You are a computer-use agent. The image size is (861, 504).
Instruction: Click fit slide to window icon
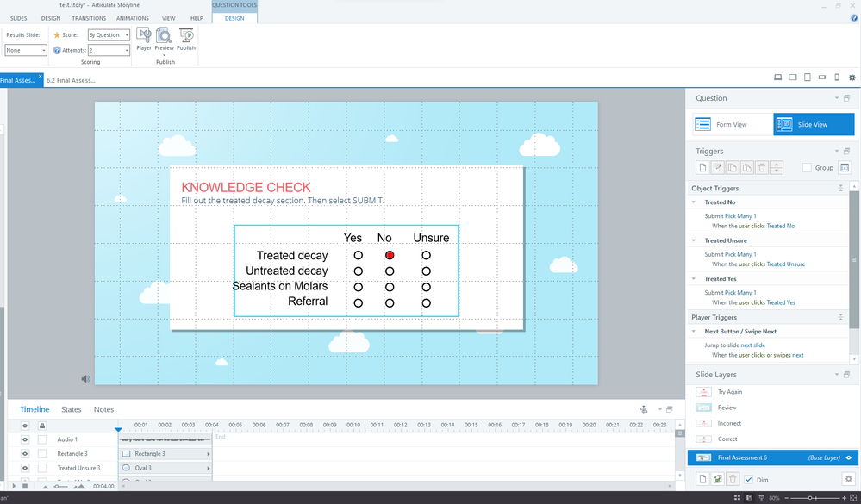click(853, 498)
